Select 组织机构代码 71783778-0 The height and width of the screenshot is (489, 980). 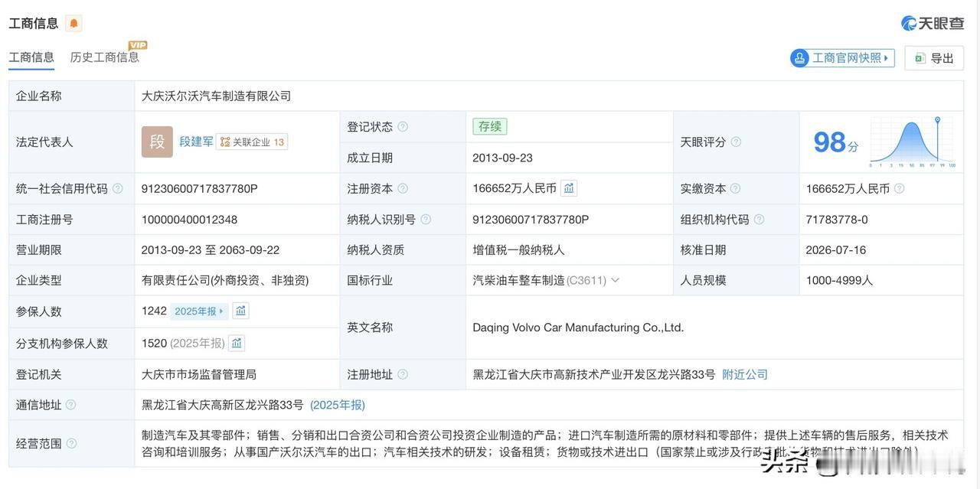pos(837,220)
